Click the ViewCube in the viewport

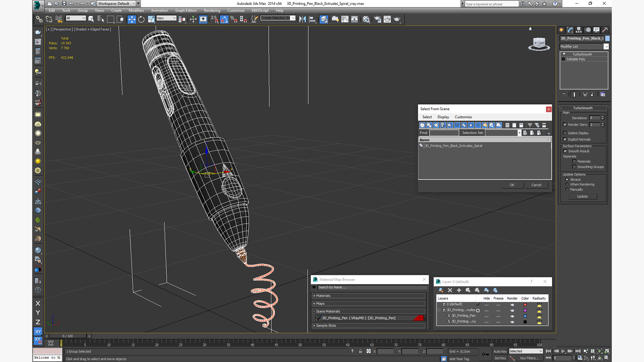pyautogui.click(x=539, y=44)
